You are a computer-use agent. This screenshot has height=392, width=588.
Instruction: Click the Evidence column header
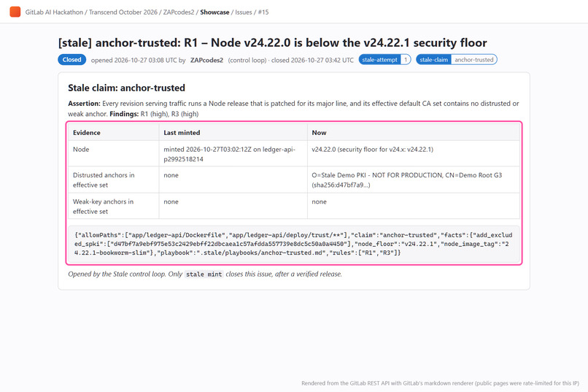[x=113, y=132]
